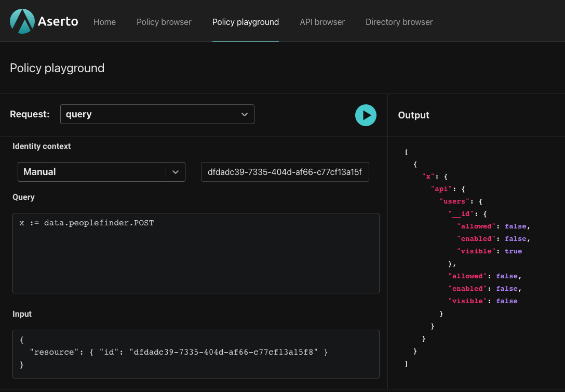Click the 'Input' section label
Viewport: 565px width, 392px height.
point(22,314)
